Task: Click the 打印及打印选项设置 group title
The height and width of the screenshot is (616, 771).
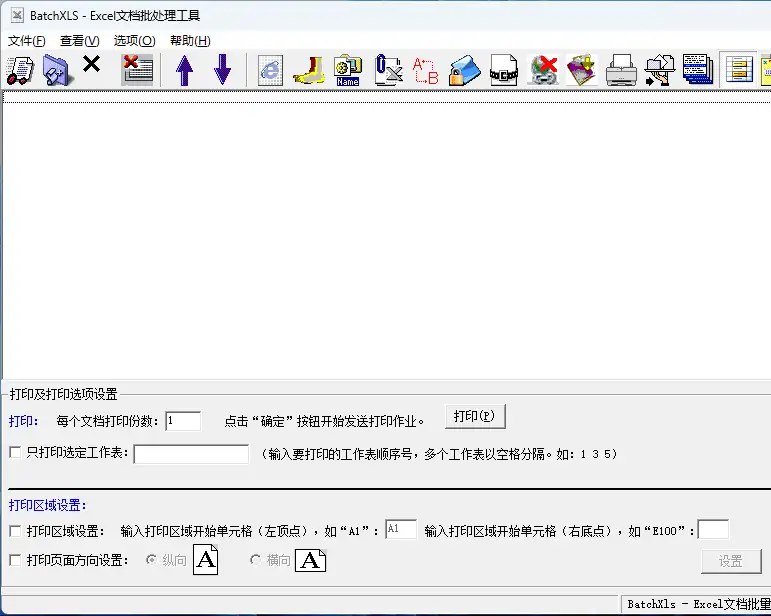Action: (64, 394)
